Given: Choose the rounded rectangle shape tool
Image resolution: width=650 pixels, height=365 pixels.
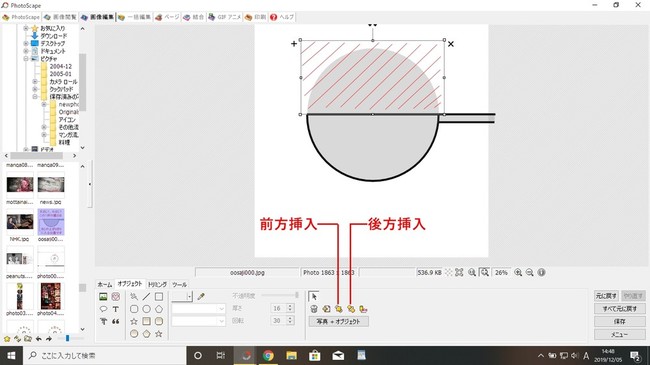Looking at the screenshot, I should pyautogui.click(x=134, y=309).
